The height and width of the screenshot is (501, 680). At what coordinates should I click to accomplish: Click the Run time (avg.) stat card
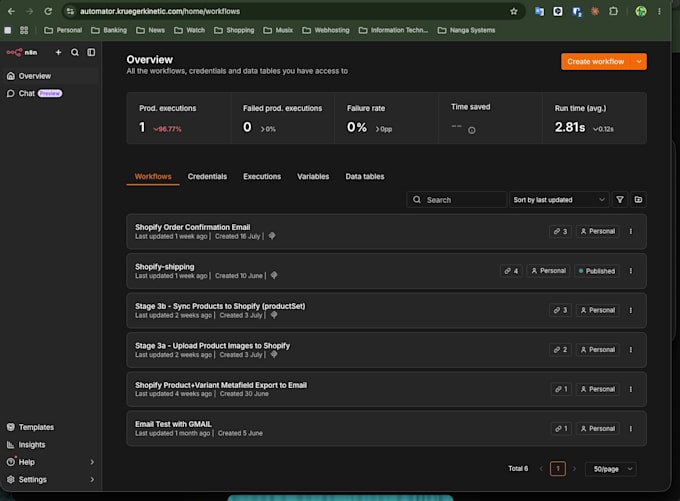coord(594,118)
